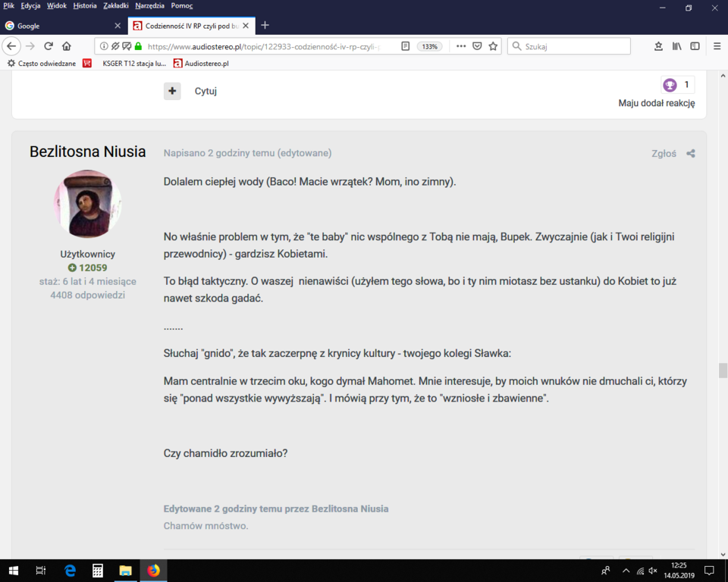Report the post via Zgłoś
The width and height of the screenshot is (728, 582).
pos(664,154)
